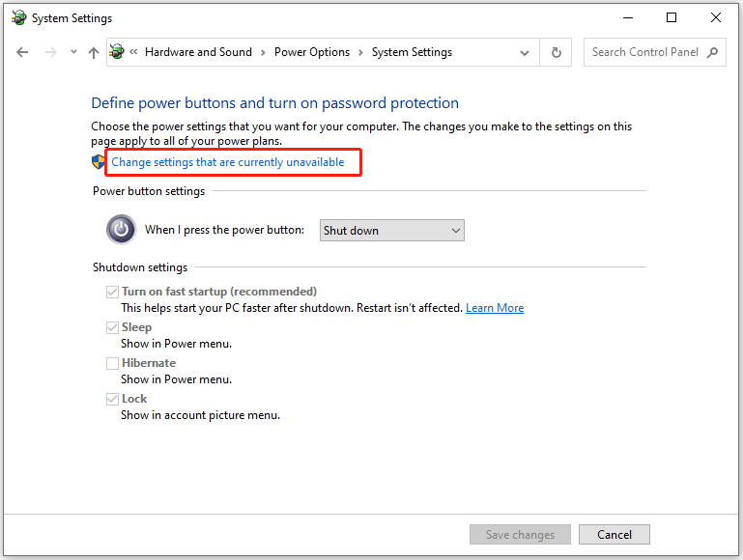Toggle Turn on fast startup checkbox
Image resolution: width=743 pixels, height=560 pixels.
point(112,292)
